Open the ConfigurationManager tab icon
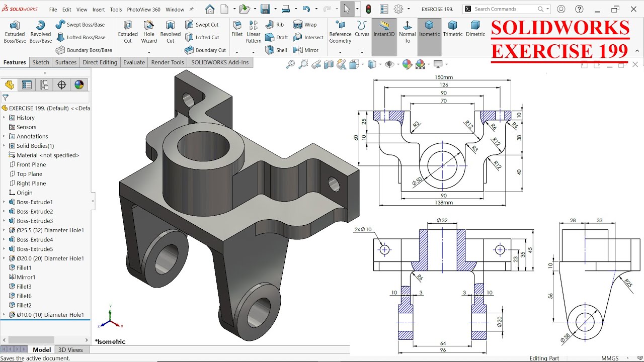Viewport: 644px width, 362px height. [44, 85]
